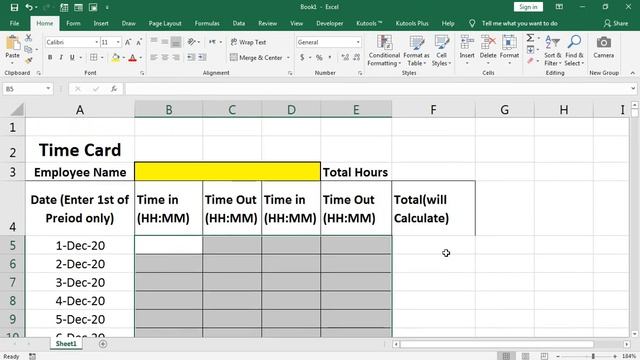Image resolution: width=640 pixels, height=360 pixels.
Task: Click the Cut scissors icon
Action: (x=28, y=38)
